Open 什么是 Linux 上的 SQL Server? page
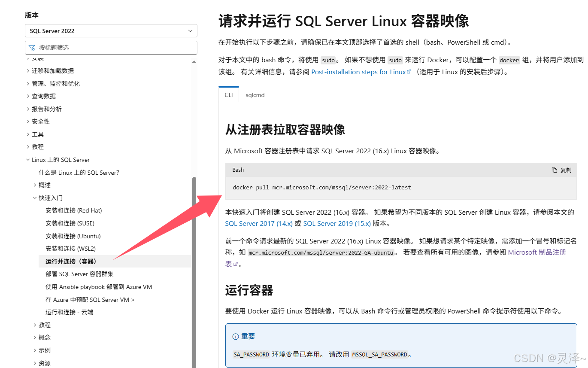The image size is (588, 368). [x=79, y=173]
